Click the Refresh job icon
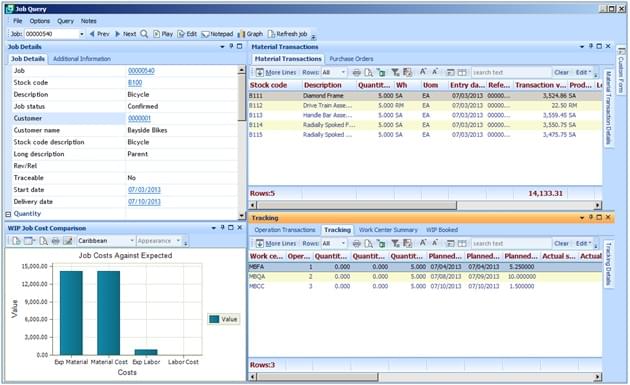 coord(271,34)
